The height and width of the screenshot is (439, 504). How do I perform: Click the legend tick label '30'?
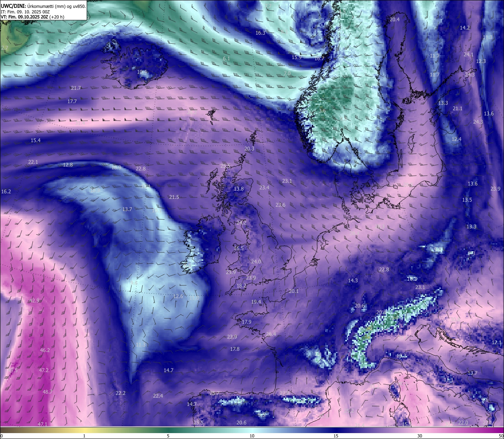[x=420, y=436]
